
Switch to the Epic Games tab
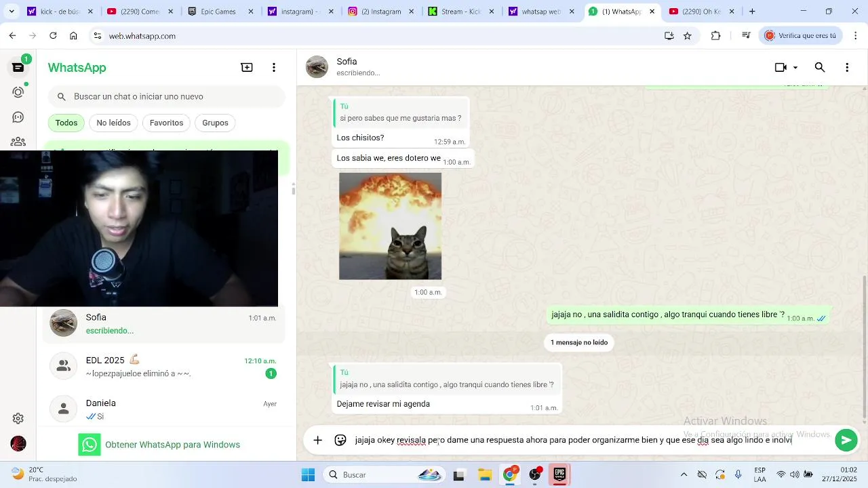point(221,12)
